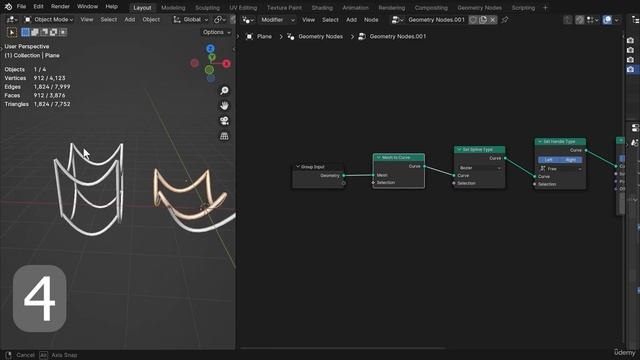Image resolution: width=640 pixels, height=360 pixels.
Task: Choose the Extend selection mode
Action: pos(35,32)
